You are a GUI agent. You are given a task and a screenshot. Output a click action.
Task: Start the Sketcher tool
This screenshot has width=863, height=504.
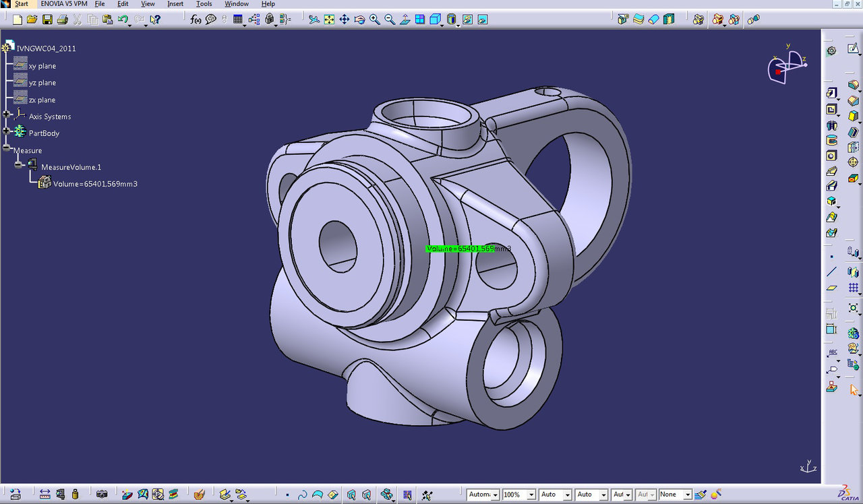tap(854, 49)
